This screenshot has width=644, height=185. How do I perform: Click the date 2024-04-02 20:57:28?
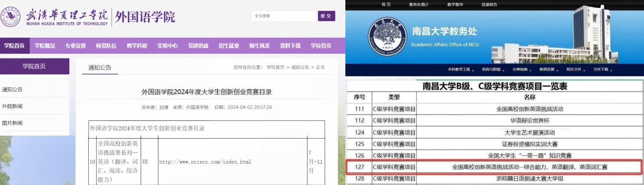click(x=250, y=107)
